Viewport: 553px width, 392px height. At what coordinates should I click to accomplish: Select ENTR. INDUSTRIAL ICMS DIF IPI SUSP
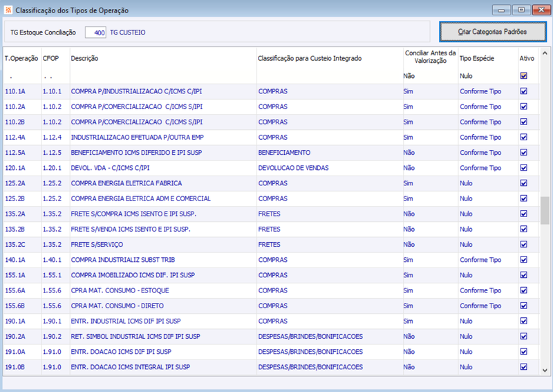(126, 321)
